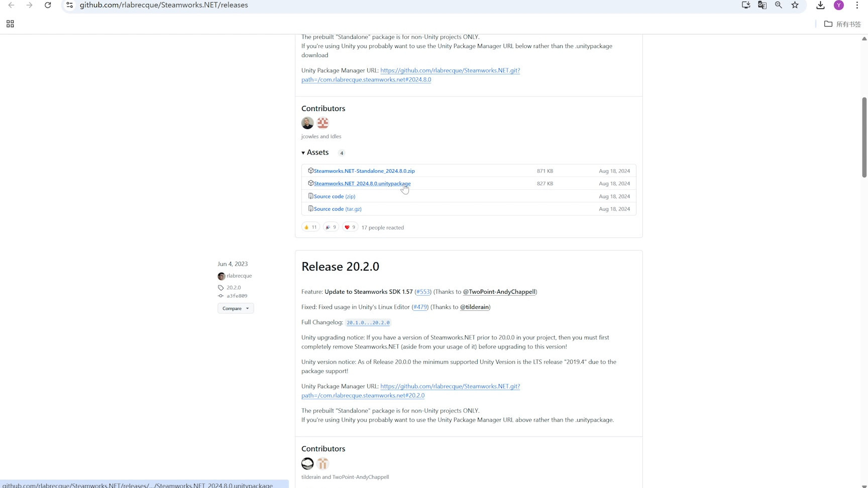Screen dimensions: 868x488
Task: Open the 2024.8.0 Unity Package Manager URL
Action: 410,75
